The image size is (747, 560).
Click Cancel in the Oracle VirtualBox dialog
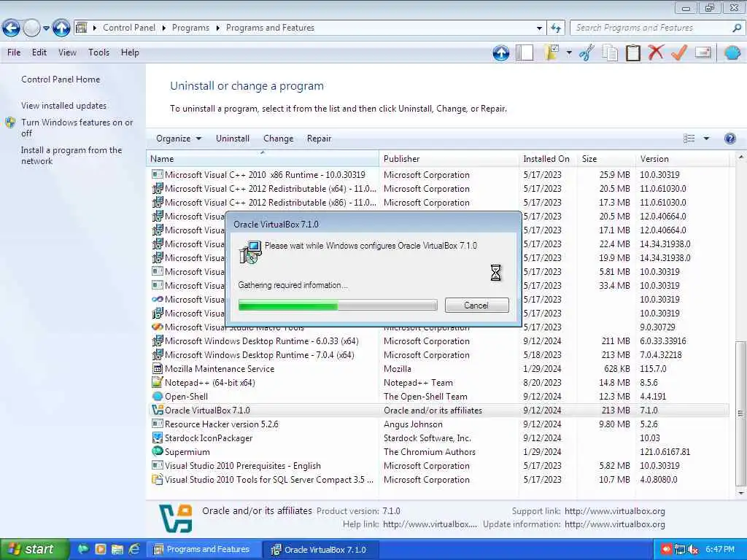pyautogui.click(x=476, y=306)
